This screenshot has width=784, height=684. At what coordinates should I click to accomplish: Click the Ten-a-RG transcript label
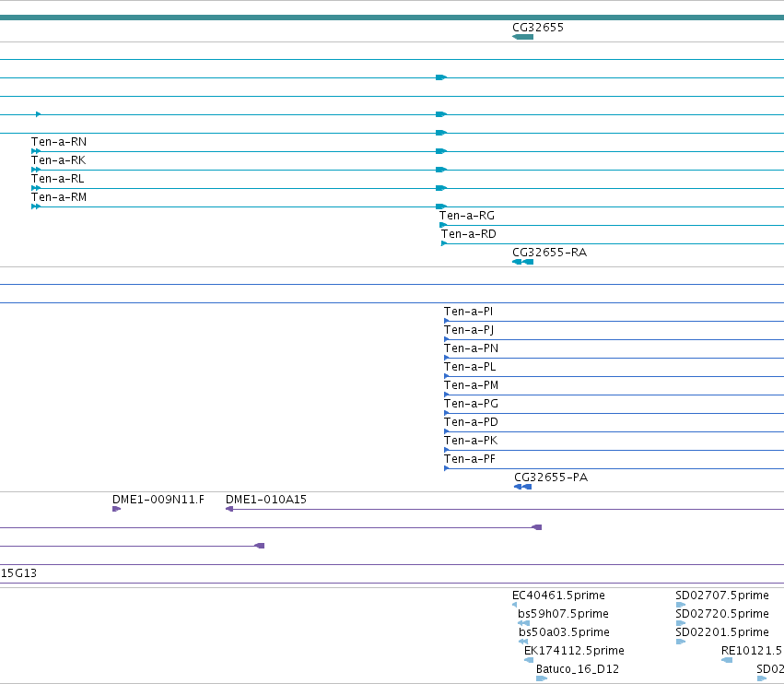click(466, 216)
